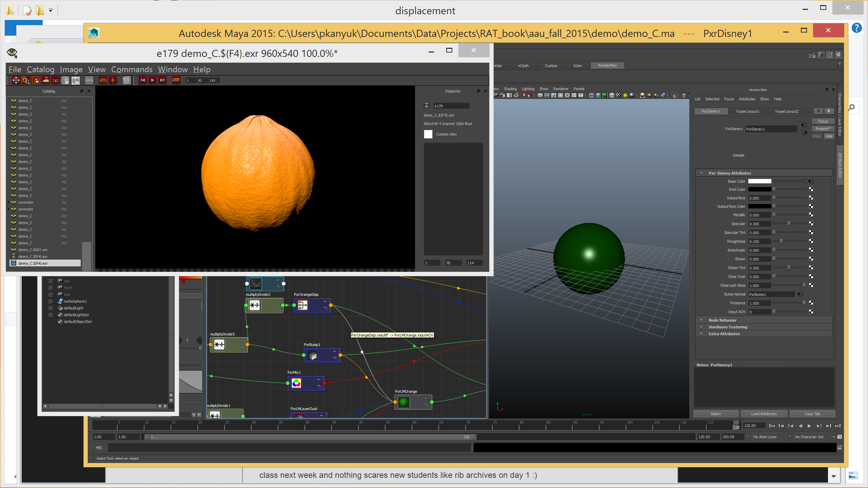Play the image sequence in 'it'
Viewport: 868px width, 488px height.
[153, 80]
